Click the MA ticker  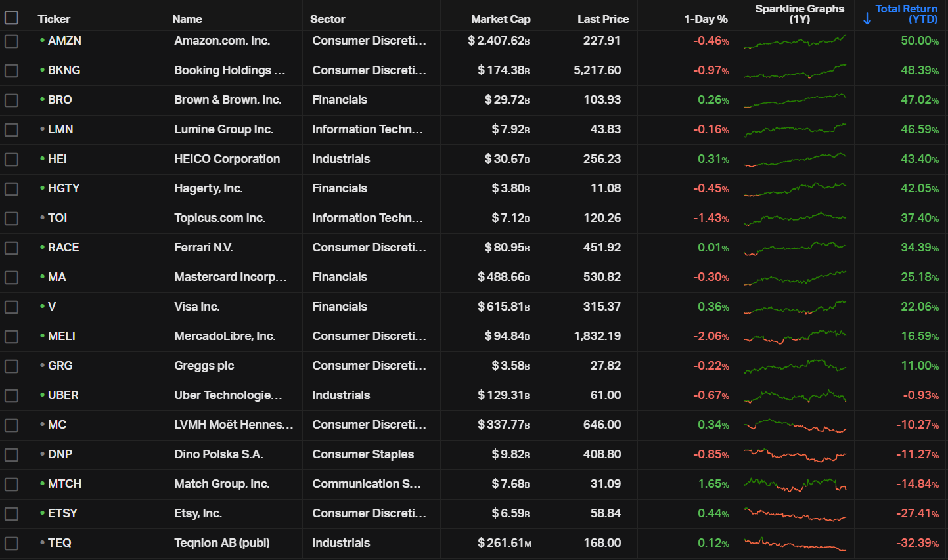click(x=57, y=277)
